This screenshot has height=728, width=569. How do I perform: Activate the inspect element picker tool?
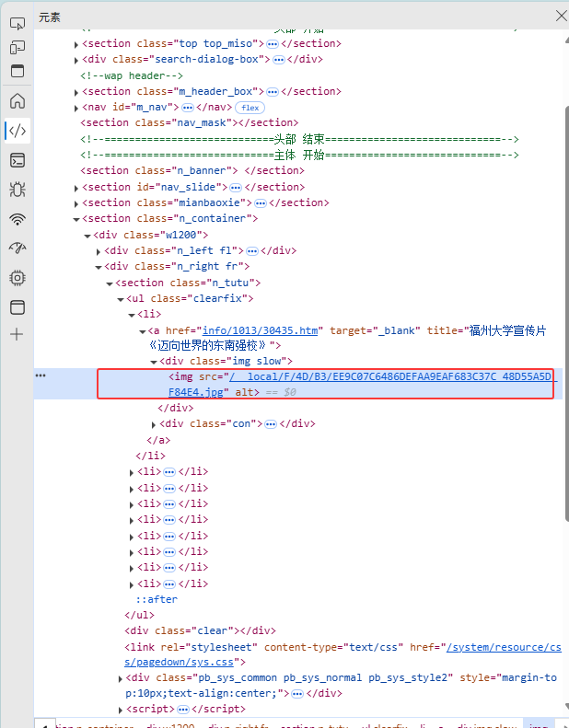[17, 23]
